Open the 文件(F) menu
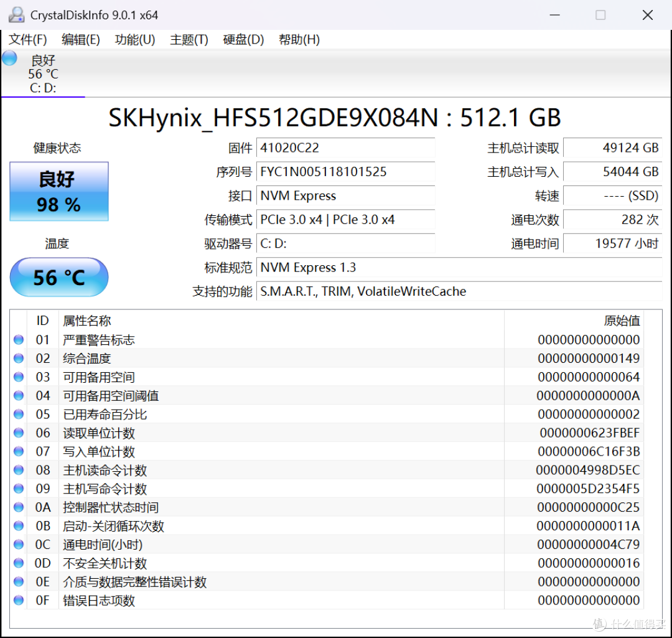The image size is (672, 638). 28,39
